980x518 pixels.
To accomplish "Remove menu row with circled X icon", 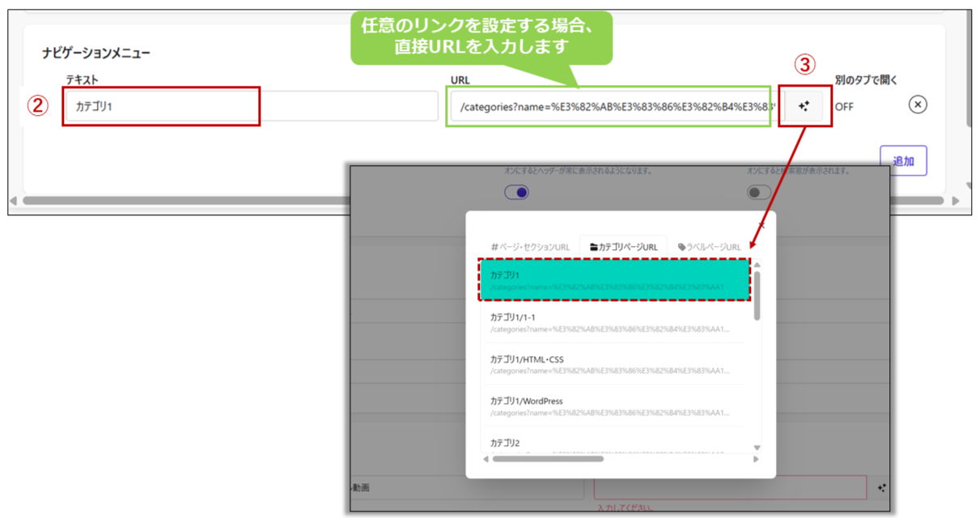I will click(x=917, y=105).
